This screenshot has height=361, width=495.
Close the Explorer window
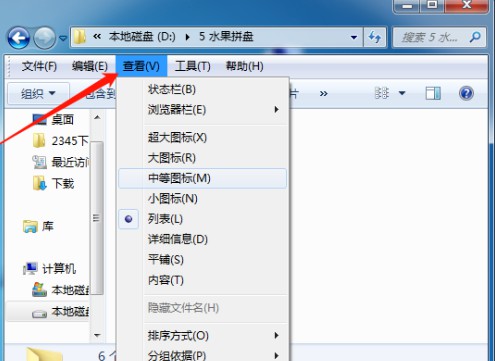[467, 5]
